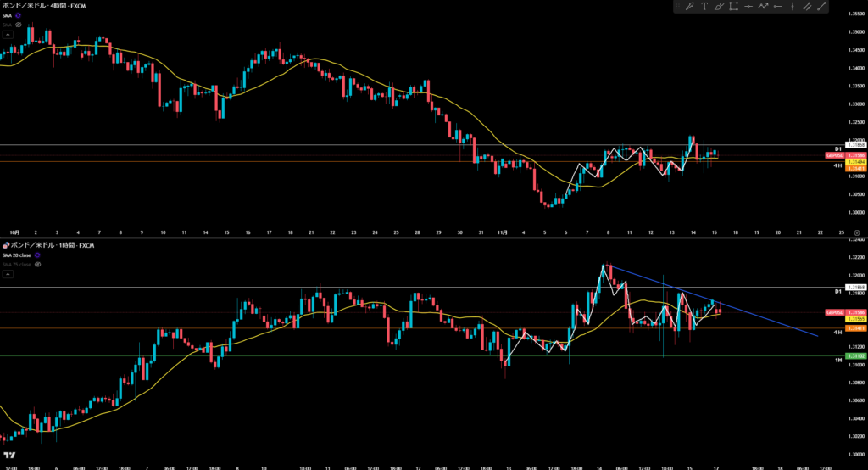
Task: Select the polyline path tool
Action: pyautogui.click(x=763, y=7)
